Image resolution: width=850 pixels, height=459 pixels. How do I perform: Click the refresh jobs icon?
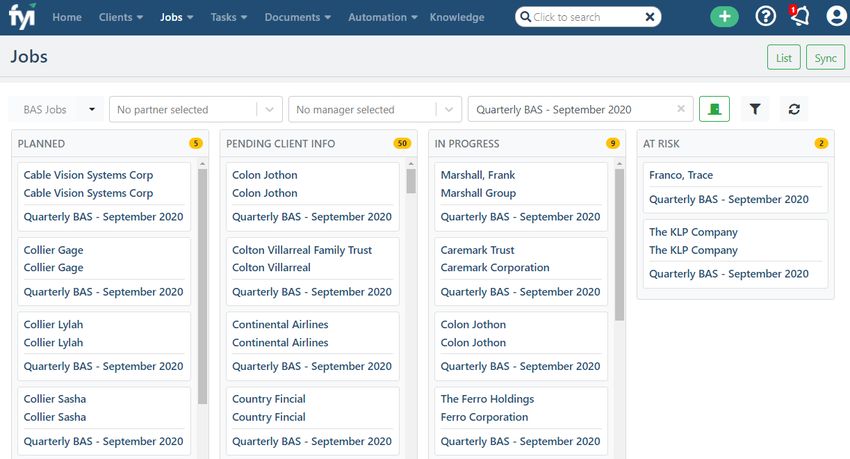pyautogui.click(x=794, y=109)
